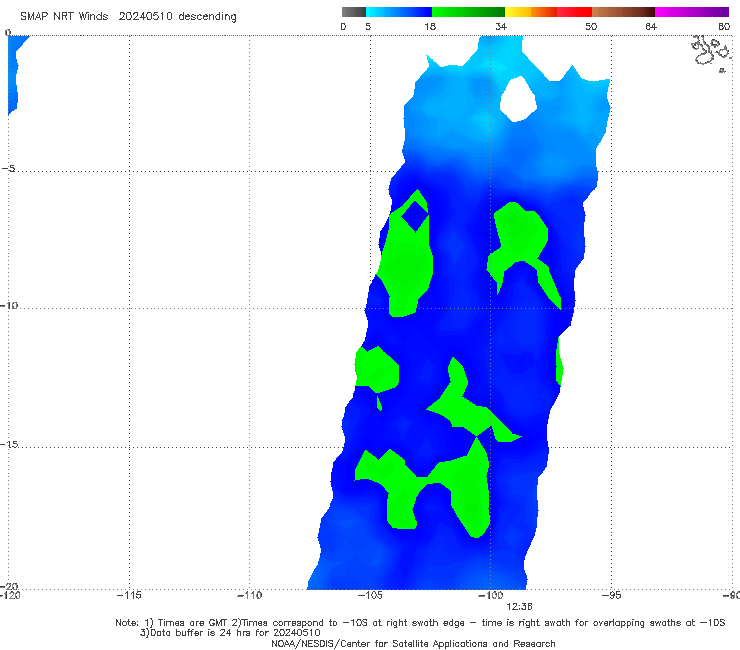The image size is (740, 650).
Task: Click the colorbar label "34"
Action: point(501,26)
